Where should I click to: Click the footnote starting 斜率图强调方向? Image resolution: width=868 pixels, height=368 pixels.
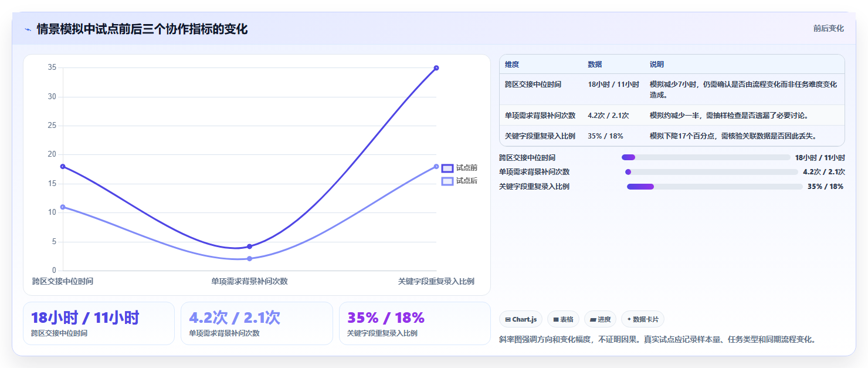(x=657, y=339)
